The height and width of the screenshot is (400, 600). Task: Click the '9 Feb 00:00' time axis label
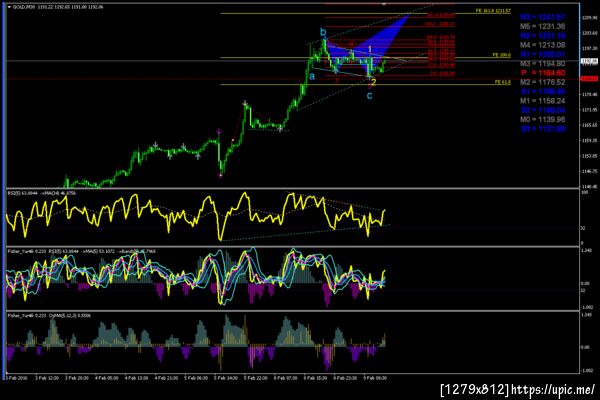375,378
